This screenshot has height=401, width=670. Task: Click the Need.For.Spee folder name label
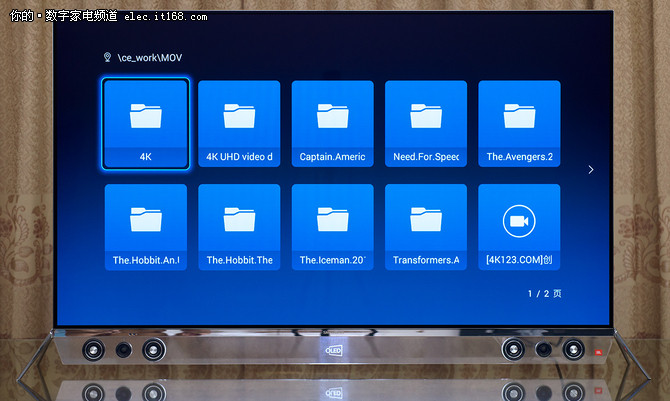point(426,157)
